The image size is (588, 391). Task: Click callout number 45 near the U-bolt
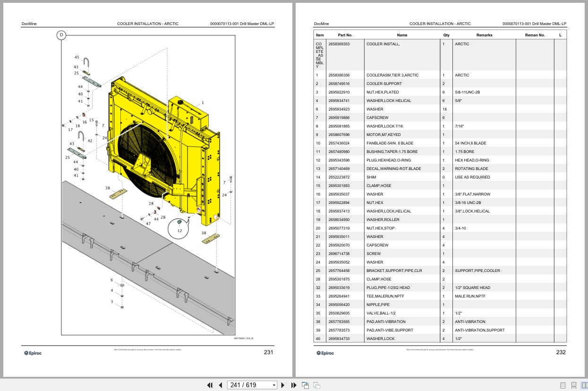pos(77,57)
